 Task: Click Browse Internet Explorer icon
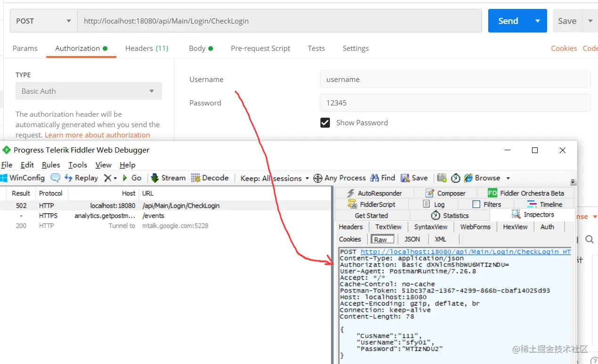pos(468,178)
